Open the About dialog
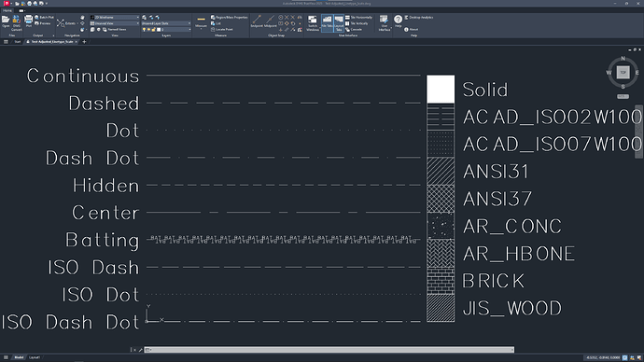The width and height of the screenshot is (644, 362). tap(411, 30)
